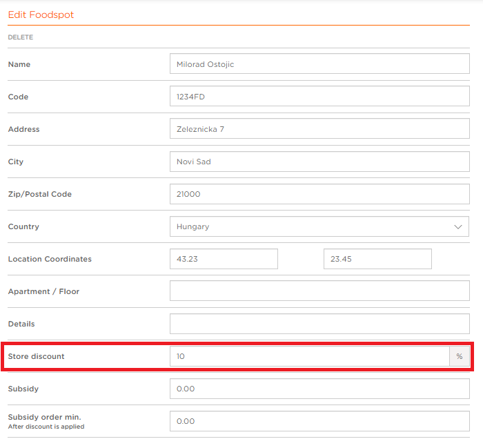Click the percent sign addon on Store discount

pos(460,356)
